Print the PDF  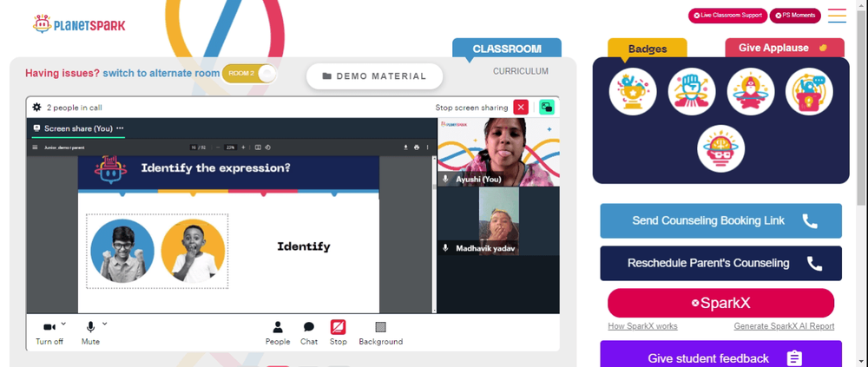417,147
